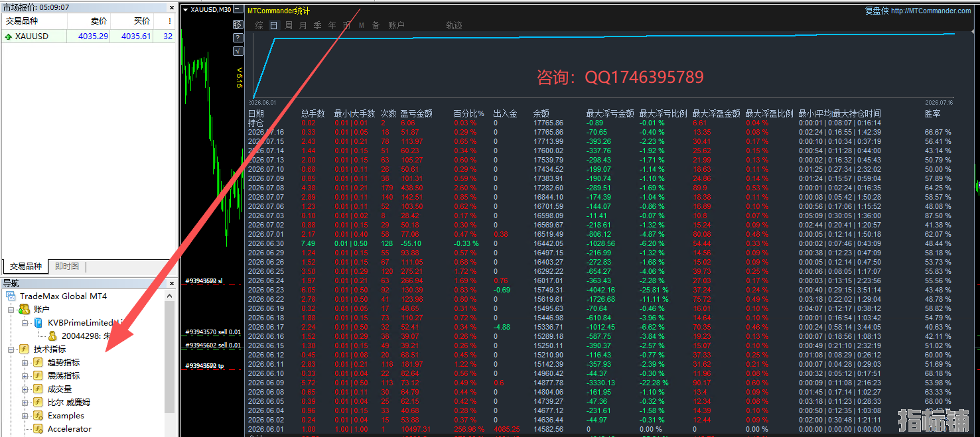Viewport: 980px width, 437px height.
Task: Click the XAUUSD green arrow symbol icon
Action: pyautogui.click(x=9, y=36)
